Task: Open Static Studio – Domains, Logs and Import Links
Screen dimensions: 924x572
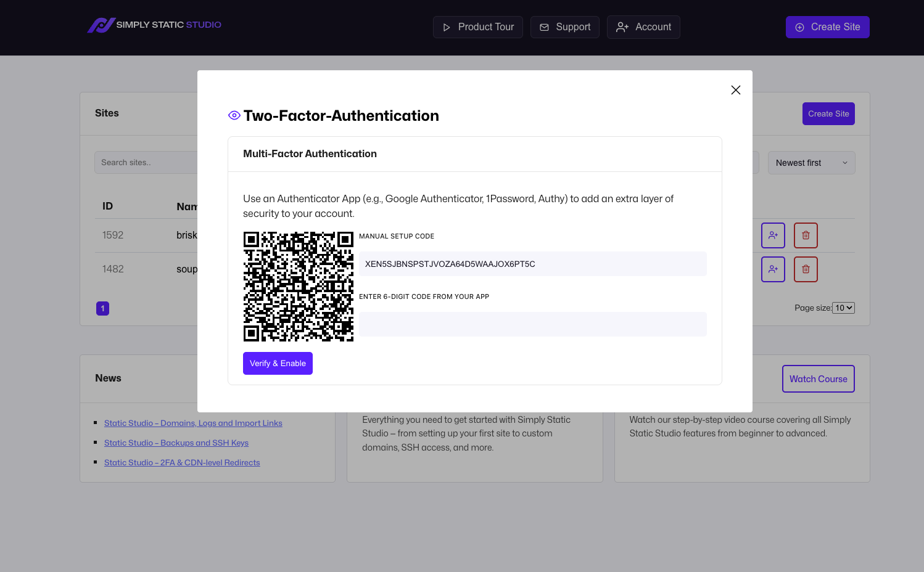Action: point(193,423)
